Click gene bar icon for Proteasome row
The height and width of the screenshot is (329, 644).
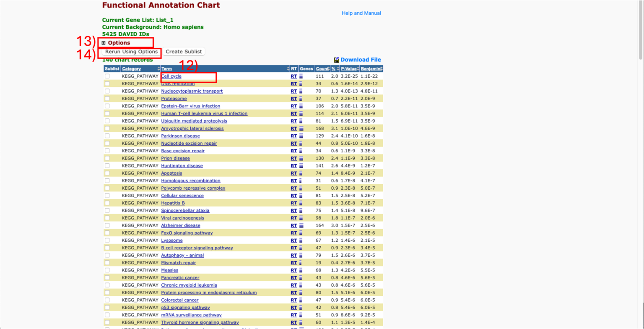(x=301, y=99)
